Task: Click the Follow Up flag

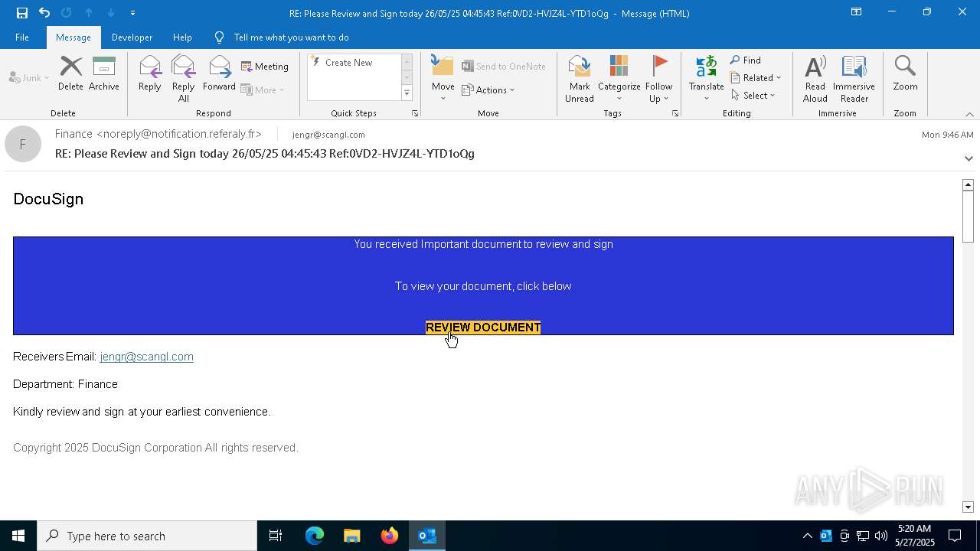Action: point(658,79)
